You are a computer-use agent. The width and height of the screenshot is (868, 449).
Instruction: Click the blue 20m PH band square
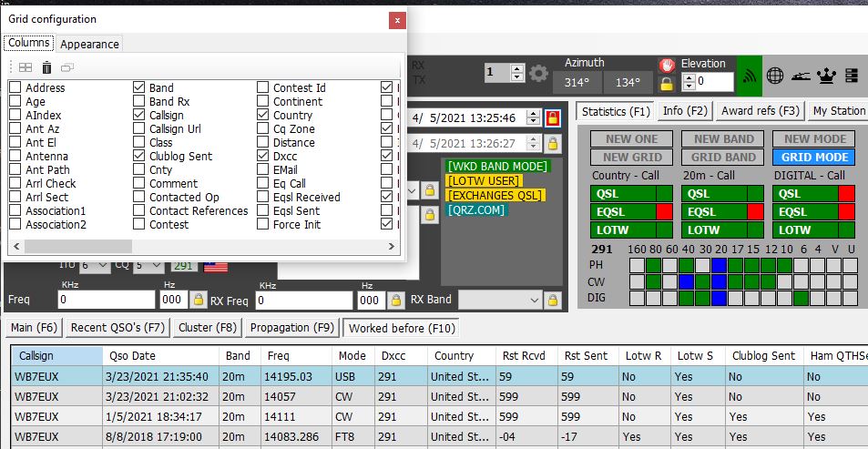[x=720, y=266]
